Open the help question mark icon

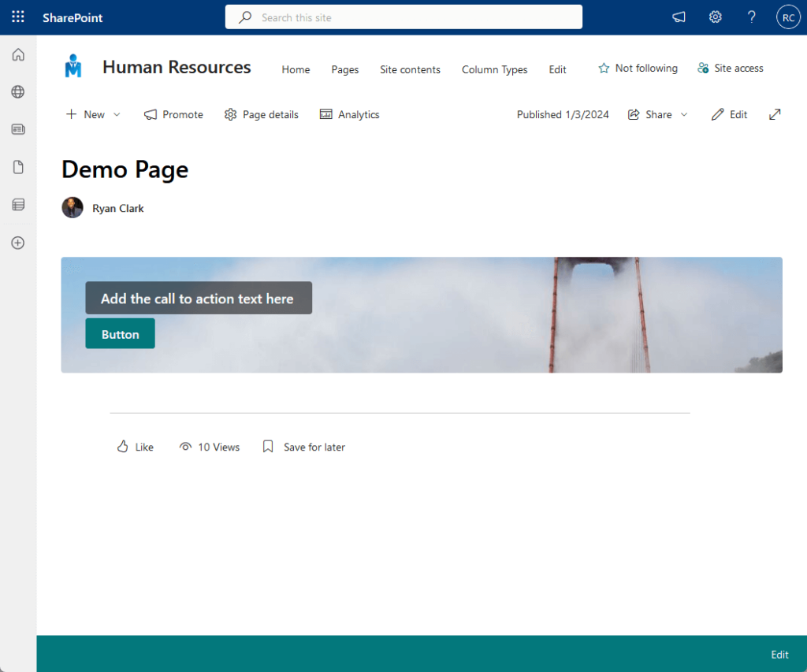click(x=751, y=17)
